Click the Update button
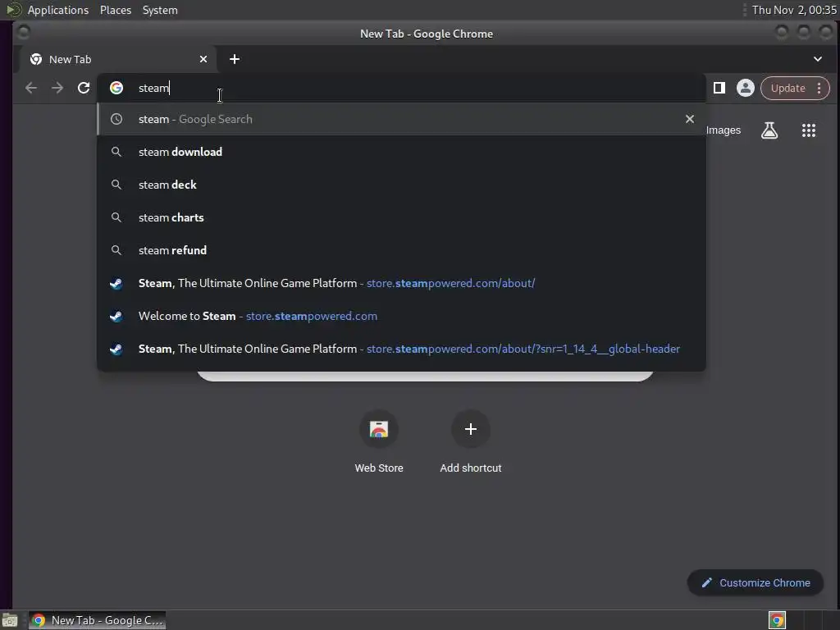Viewport: 840px width, 630px height. [787, 88]
